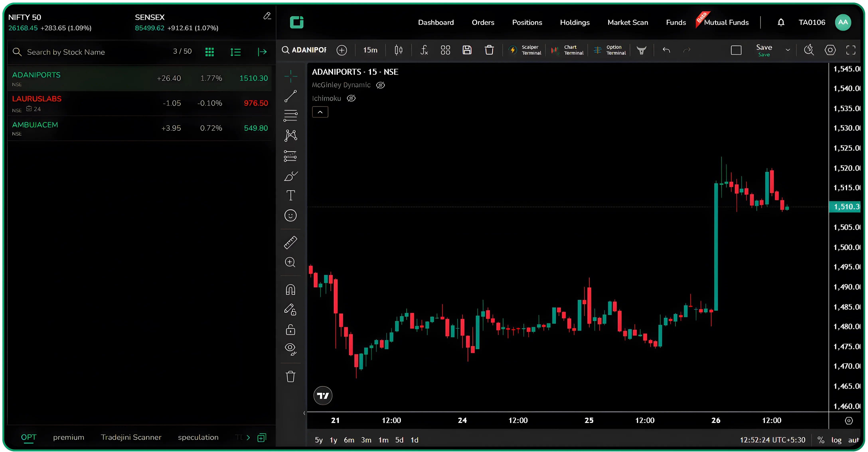Image resolution: width=868 pixels, height=452 pixels.
Task: Hide the Ichimoku indicator
Action: tap(352, 98)
